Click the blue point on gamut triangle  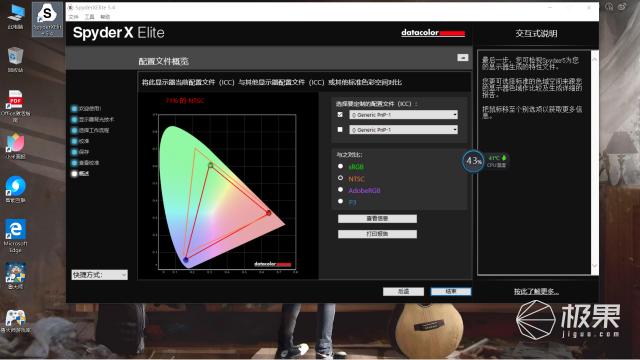click(x=186, y=260)
